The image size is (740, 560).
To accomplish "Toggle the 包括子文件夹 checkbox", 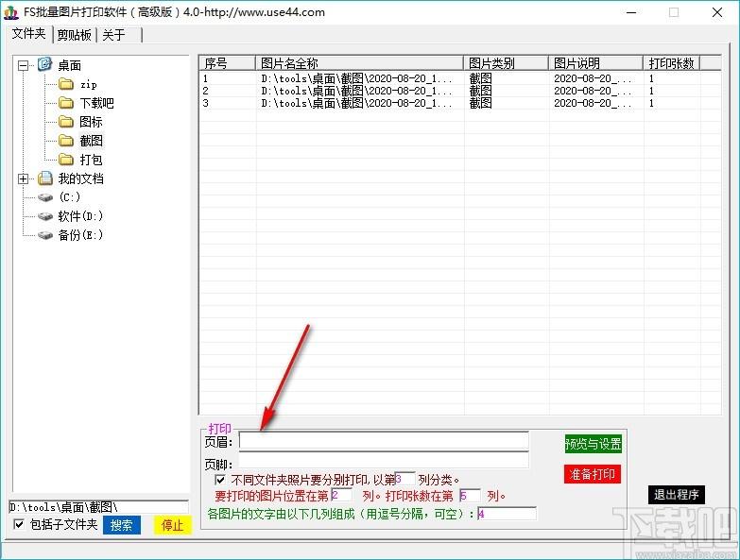I will point(19,524).
